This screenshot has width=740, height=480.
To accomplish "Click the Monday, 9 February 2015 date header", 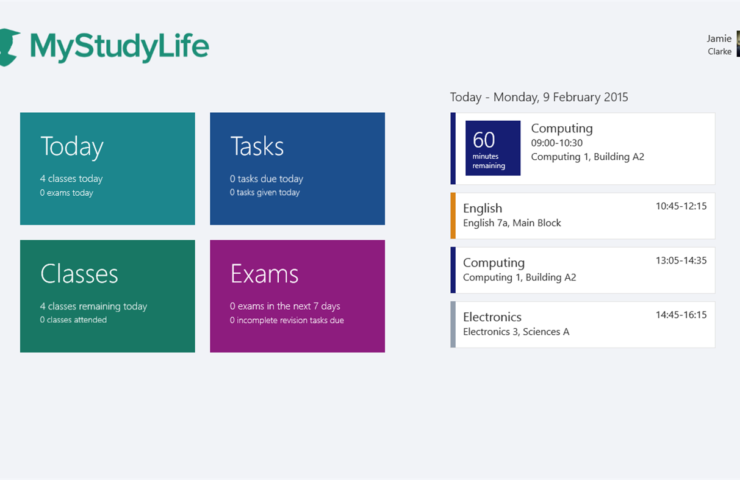I will [x=539, y=97].
